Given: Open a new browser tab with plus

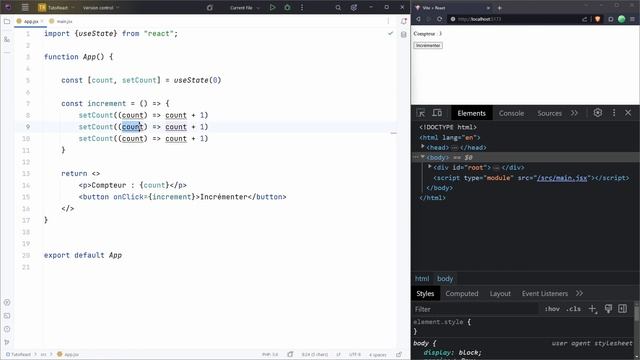Looking at the screenshot, I should [500, 8].
